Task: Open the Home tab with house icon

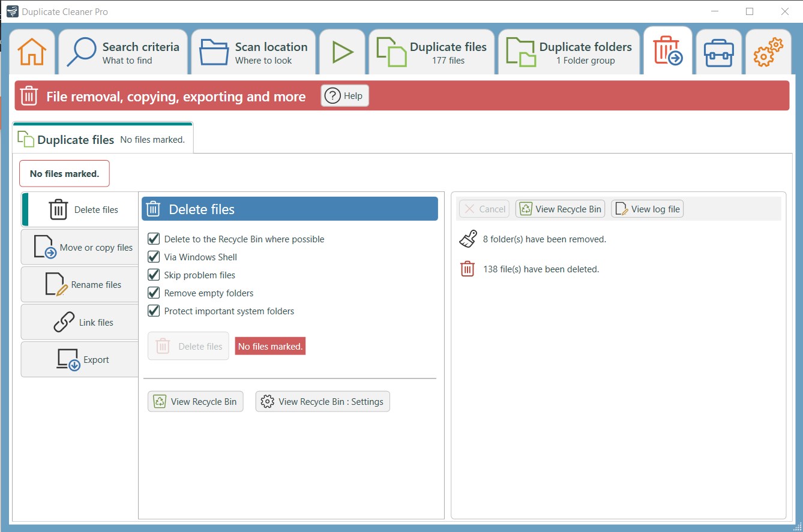Action: 32,52
